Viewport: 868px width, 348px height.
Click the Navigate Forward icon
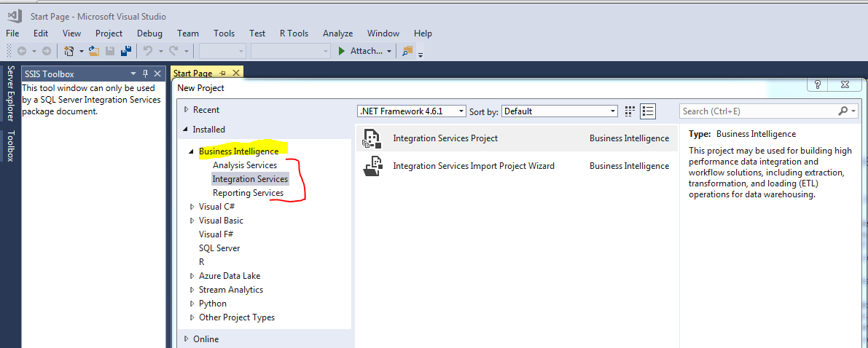coord(47,51)
